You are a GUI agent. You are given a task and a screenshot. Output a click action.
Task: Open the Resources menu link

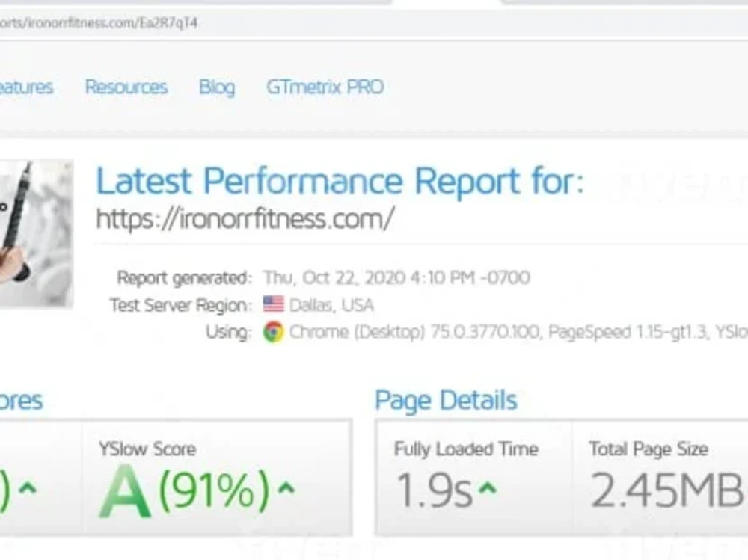[126, 87]
